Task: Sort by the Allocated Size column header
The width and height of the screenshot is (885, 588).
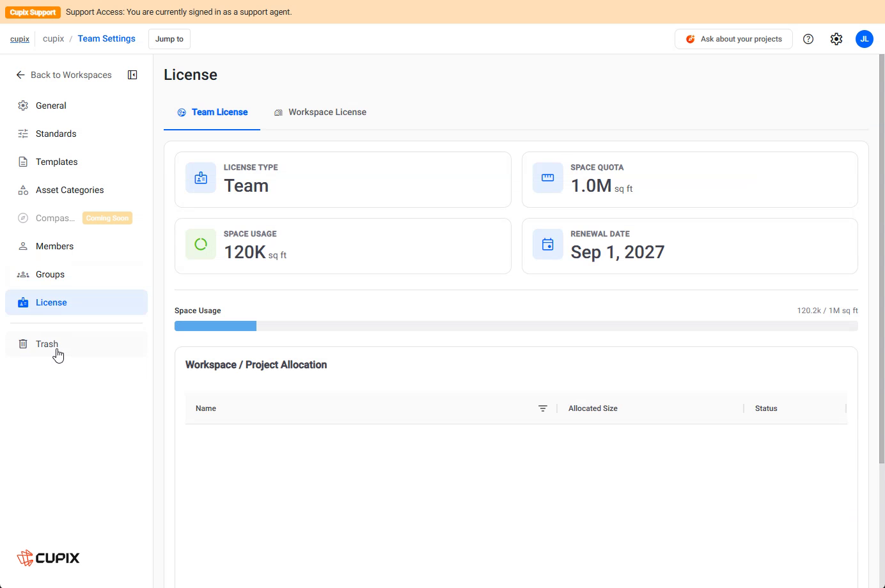Action: (x=593, y=408)
